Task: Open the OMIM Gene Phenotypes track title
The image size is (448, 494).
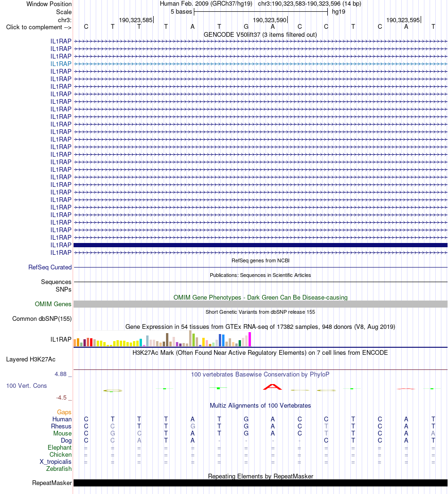Action: (260, 297)
